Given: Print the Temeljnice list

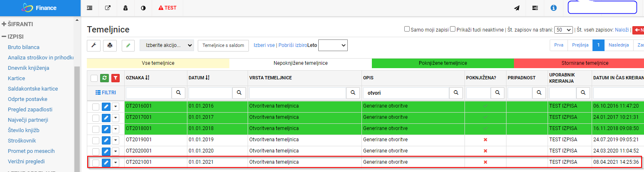Looking at the screenshot, I should [110, 45].
